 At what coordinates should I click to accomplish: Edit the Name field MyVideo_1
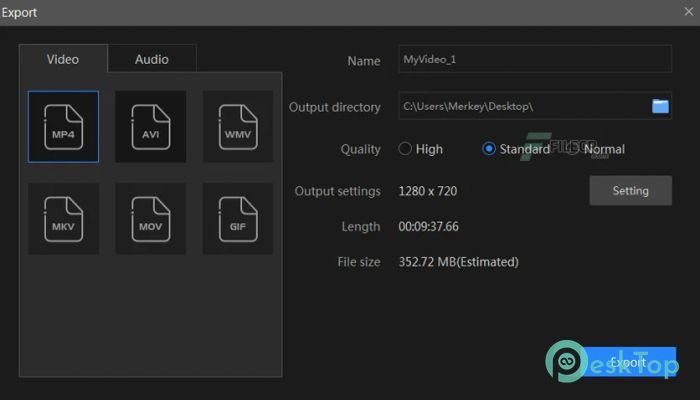coord(535,59)
